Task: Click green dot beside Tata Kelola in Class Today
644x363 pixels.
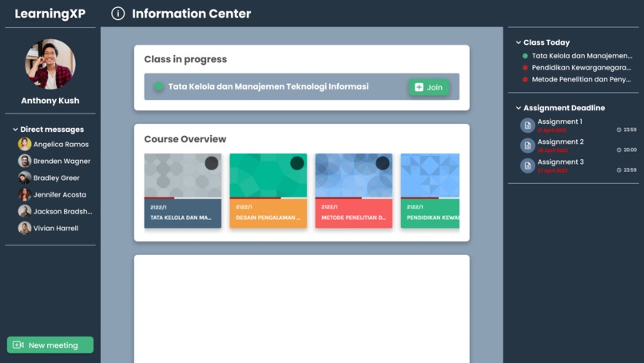Action: pos(525,56)
